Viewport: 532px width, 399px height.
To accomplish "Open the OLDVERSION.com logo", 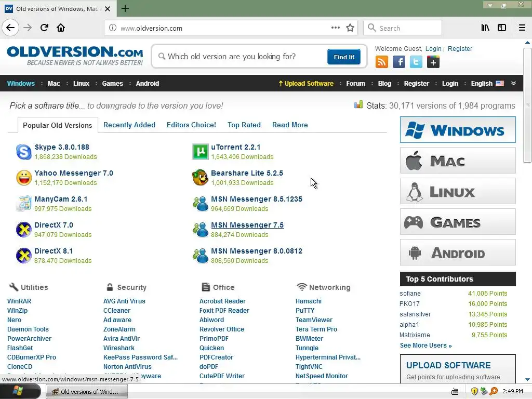I will coord(75,56).
